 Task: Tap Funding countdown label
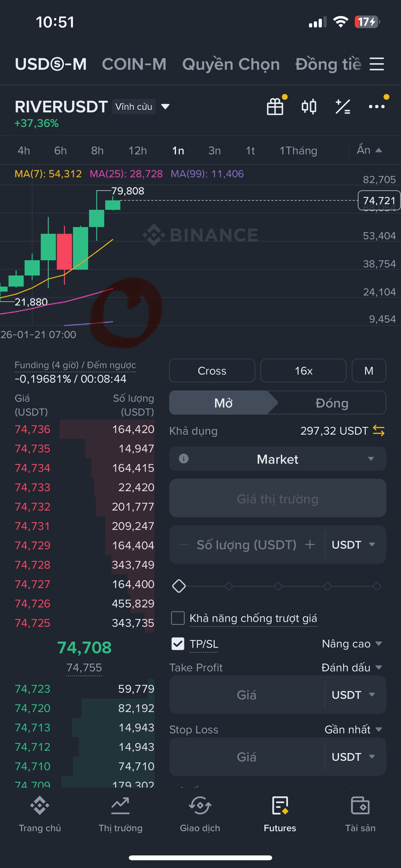(75, 365)
